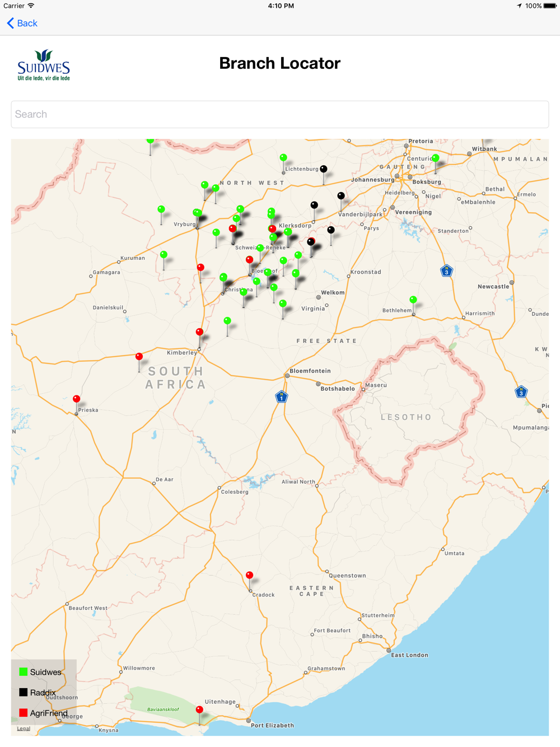
Task: Tap the Wi-Fi icon in status bar
Action: click(x=31, y=6)
